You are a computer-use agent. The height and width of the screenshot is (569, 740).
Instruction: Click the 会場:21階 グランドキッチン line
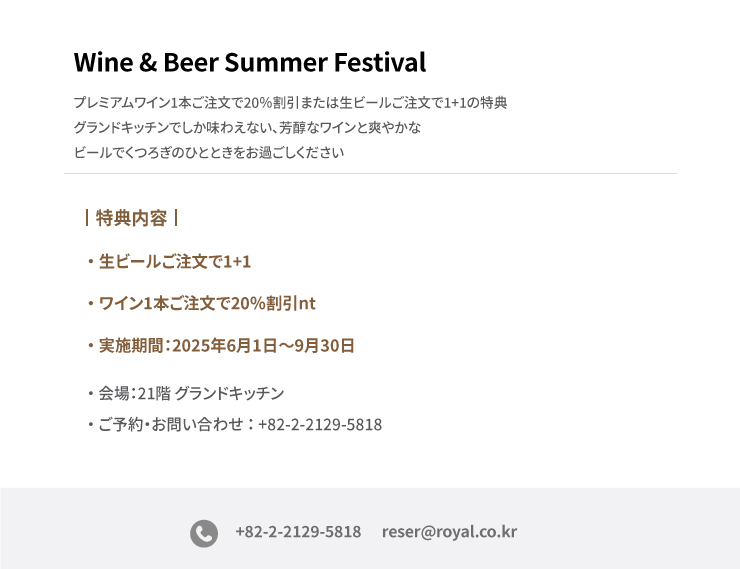tap(185, 393)
